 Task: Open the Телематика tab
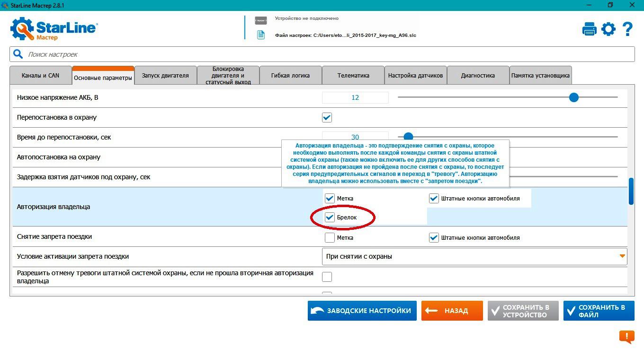[x=353, y=75]
